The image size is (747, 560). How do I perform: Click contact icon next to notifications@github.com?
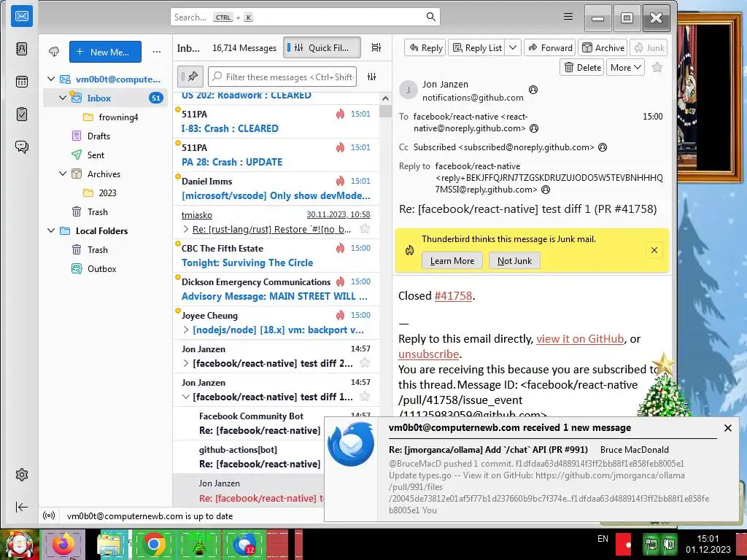[x=533, y=90]
